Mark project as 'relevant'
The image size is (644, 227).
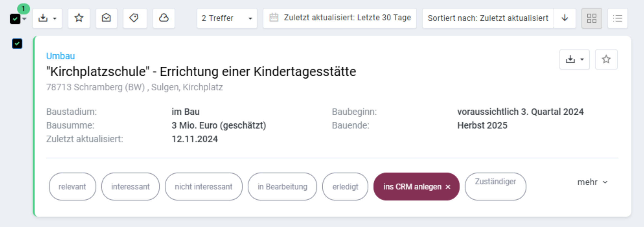(72, 187)
